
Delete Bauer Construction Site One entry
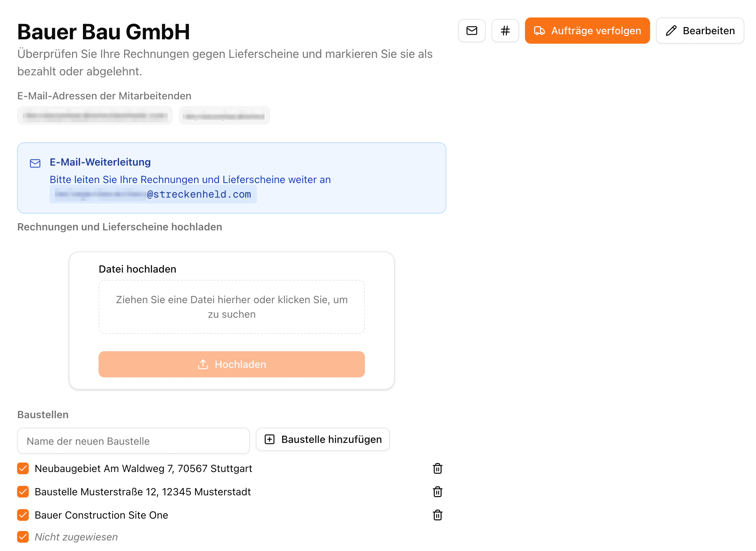coord(437,515)
